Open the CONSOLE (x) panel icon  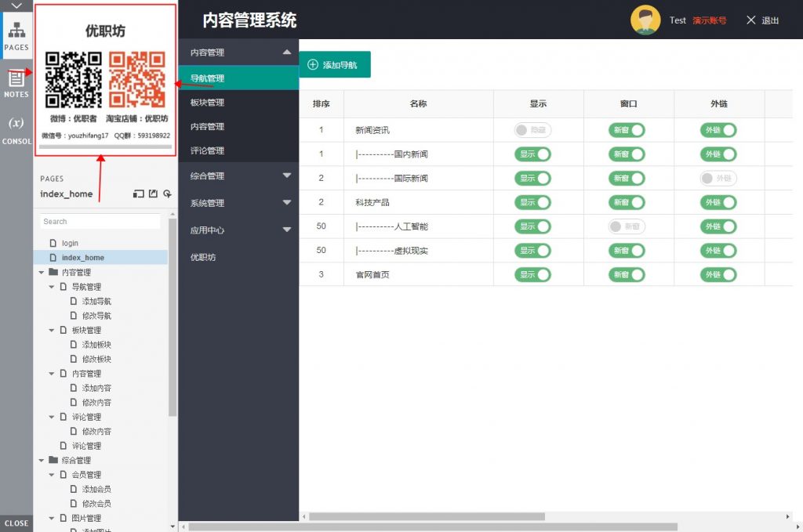pos(16,124)
